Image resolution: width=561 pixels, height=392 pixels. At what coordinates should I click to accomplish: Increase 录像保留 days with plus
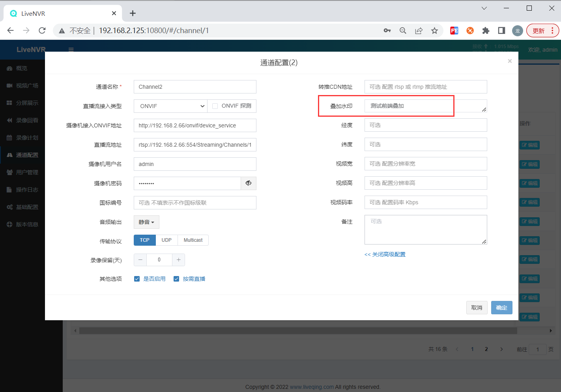click(x=178, y=259)
